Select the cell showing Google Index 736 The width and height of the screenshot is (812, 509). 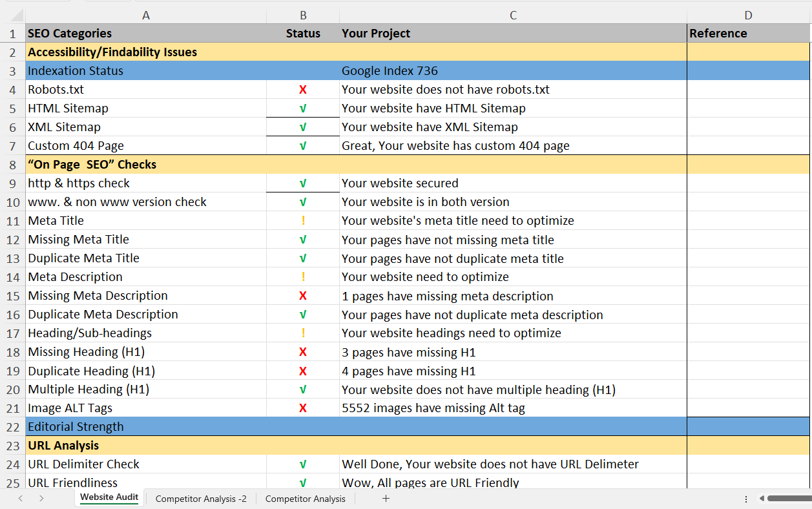[x=512, y=70]
